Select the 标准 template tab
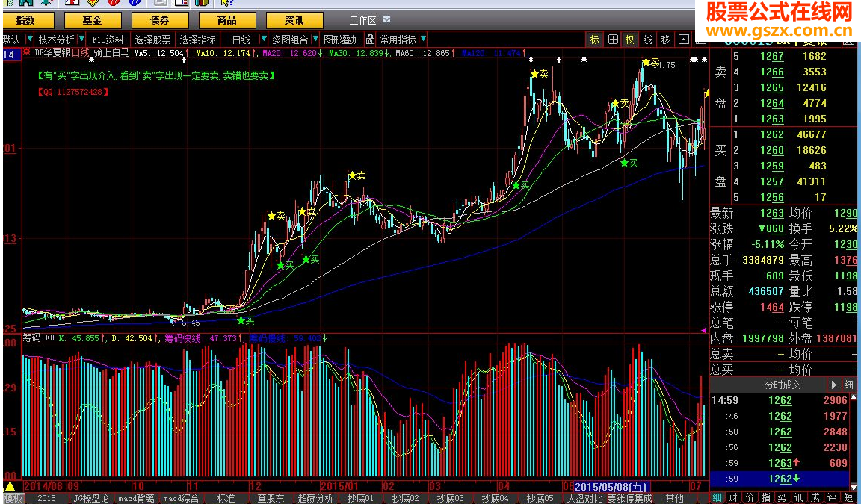This screenshot has height=504, width=861. pyautogui.click(x=226, y=498)
